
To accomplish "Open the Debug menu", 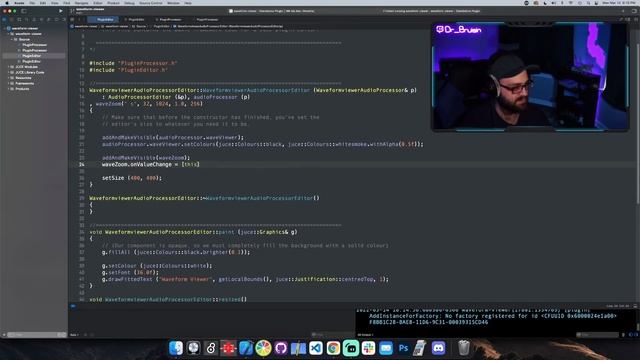I will click(x=129, y=3).
